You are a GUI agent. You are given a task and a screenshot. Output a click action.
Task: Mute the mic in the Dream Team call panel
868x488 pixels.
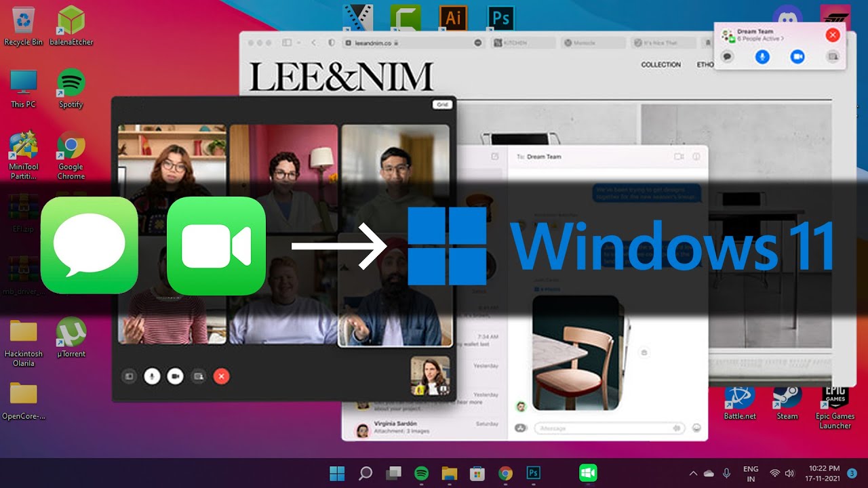[x=762, y=57]
